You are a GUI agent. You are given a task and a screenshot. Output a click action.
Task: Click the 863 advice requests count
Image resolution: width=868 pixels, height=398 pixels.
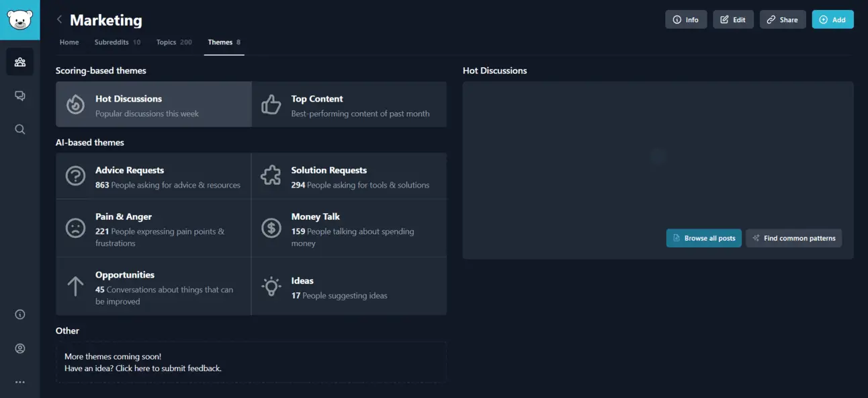tap(102, 185)
